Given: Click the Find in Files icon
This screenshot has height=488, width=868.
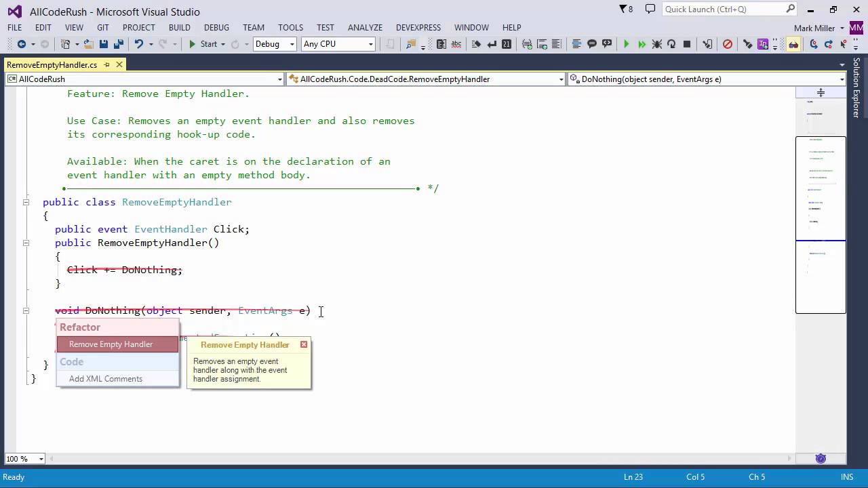Looking at the screenshot, I should [x=410, y=44].
